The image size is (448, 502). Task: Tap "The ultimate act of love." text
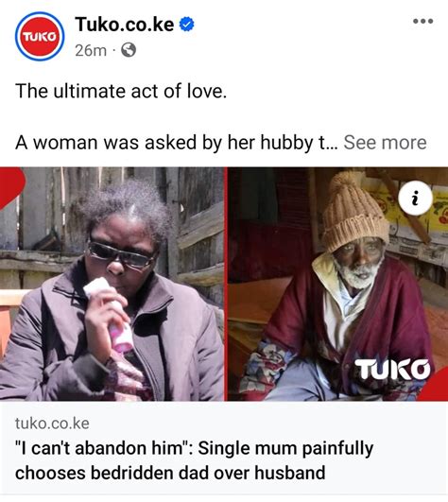click(x=121, y=91)
